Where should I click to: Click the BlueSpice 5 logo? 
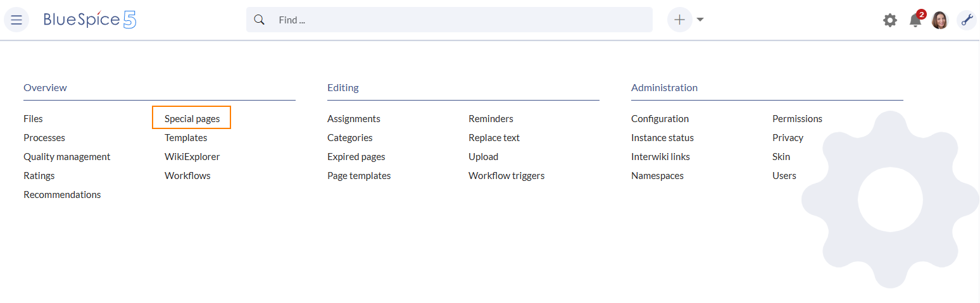90,20
